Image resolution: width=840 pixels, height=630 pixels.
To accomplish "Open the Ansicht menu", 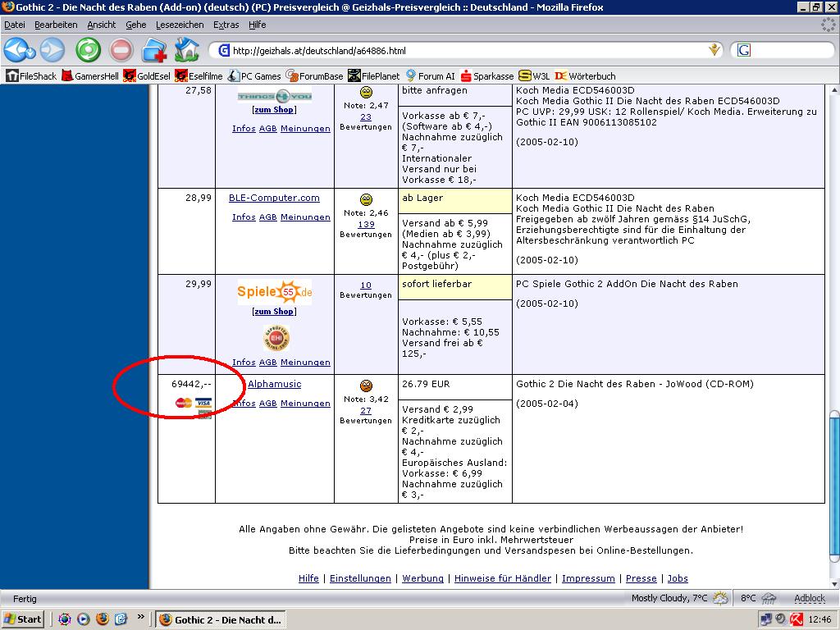I will pyautogui.click(x=101, y=25).
